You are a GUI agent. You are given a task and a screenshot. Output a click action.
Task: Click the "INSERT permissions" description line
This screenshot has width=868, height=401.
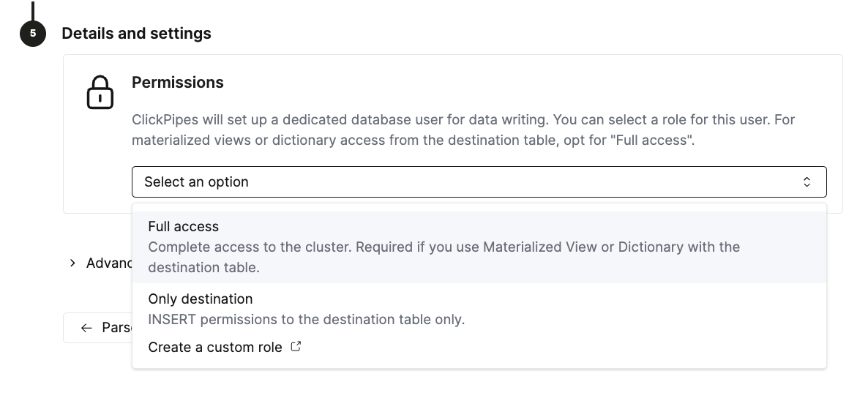click(x=306, y=320)
